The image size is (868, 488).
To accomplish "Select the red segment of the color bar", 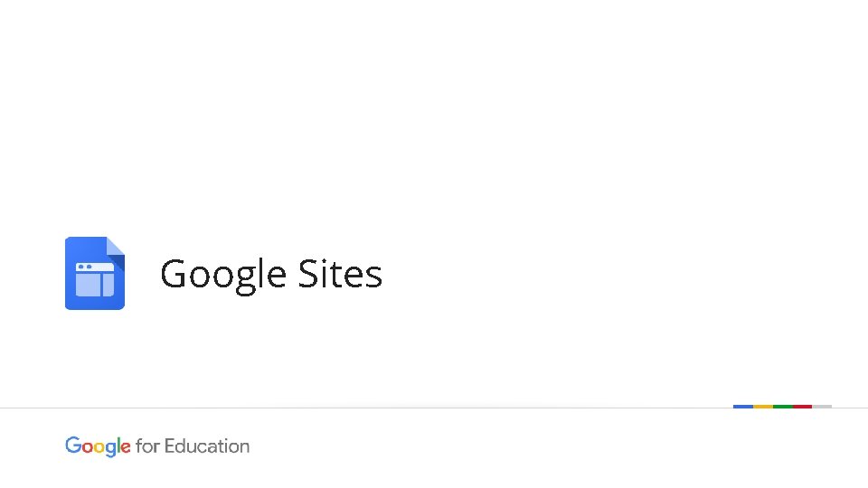I will point(802,407).
